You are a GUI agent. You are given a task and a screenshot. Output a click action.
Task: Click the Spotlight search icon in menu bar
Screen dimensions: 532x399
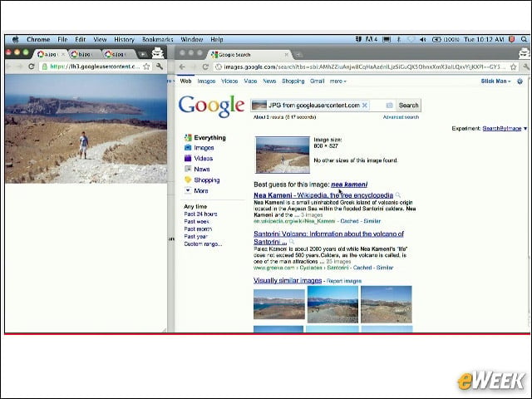pos(525,39)
